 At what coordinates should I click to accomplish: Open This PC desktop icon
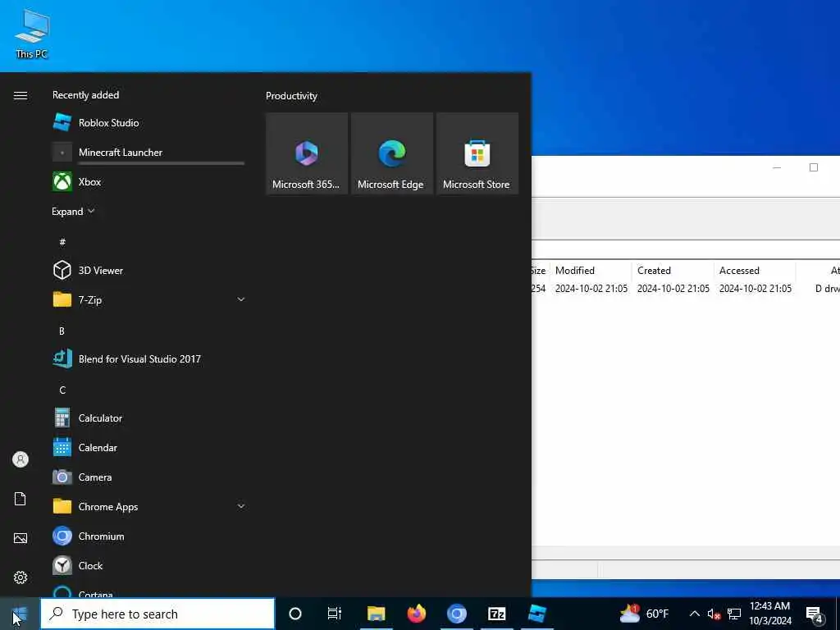tap(32, 34)
